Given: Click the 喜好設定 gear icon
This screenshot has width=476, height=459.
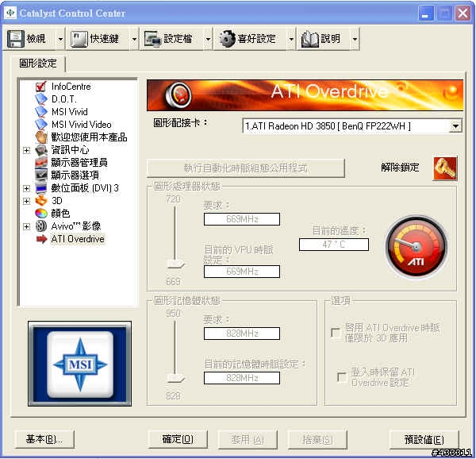Looking at the screenshot, I should coord(227,39).
